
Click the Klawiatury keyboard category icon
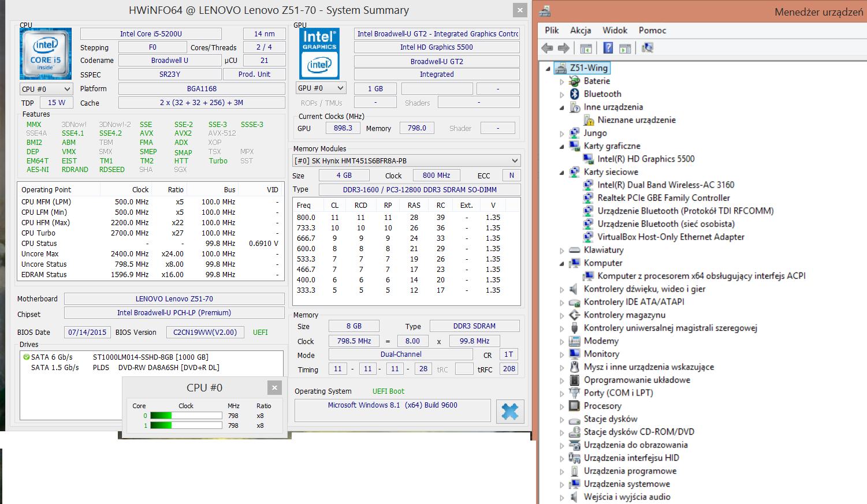click(x=575, y=250)
